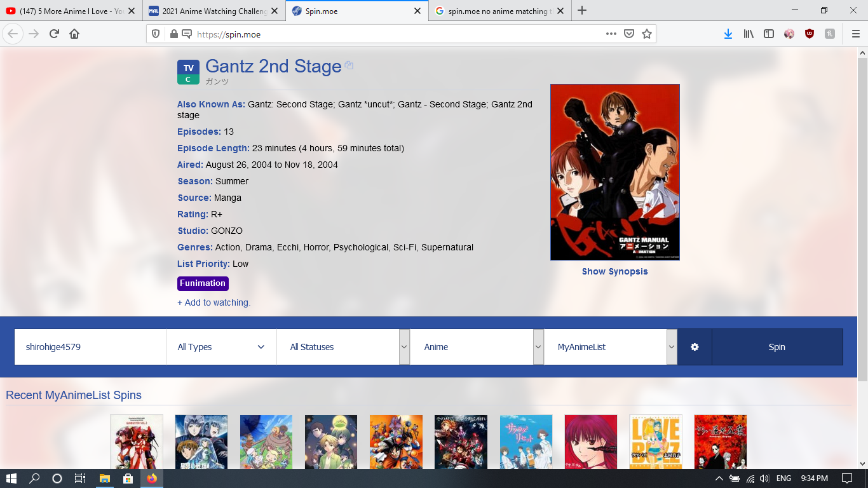Toggle the sidebar view icon in toolbar
Image resolution: width=868 pixels, height=488 pixels.
[x=769, y=34]
